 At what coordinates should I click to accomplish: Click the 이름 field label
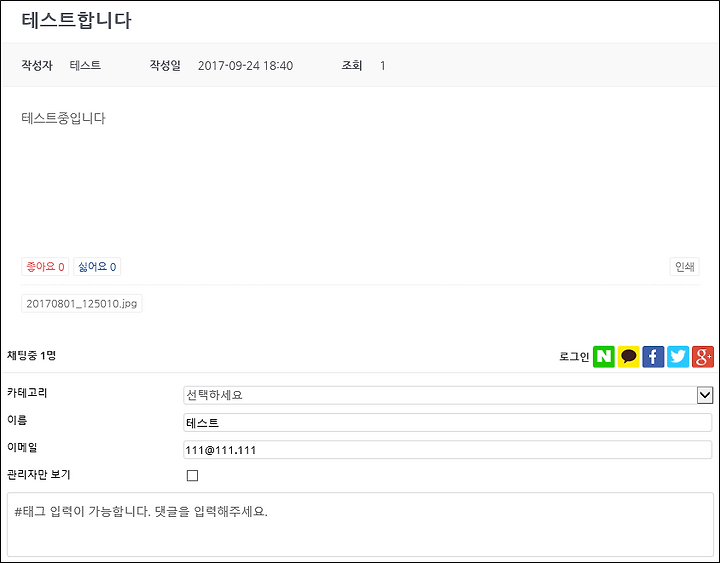coord(17,420)
